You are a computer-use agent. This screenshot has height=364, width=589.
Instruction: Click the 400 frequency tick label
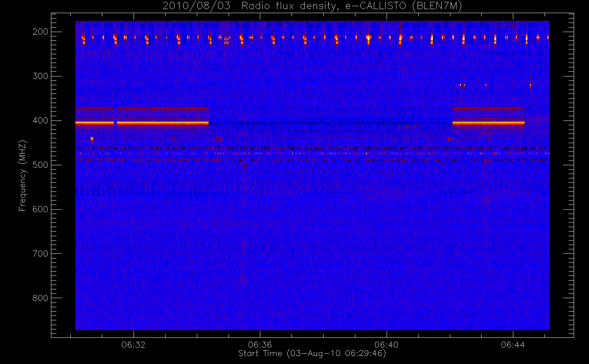(40, 120)
